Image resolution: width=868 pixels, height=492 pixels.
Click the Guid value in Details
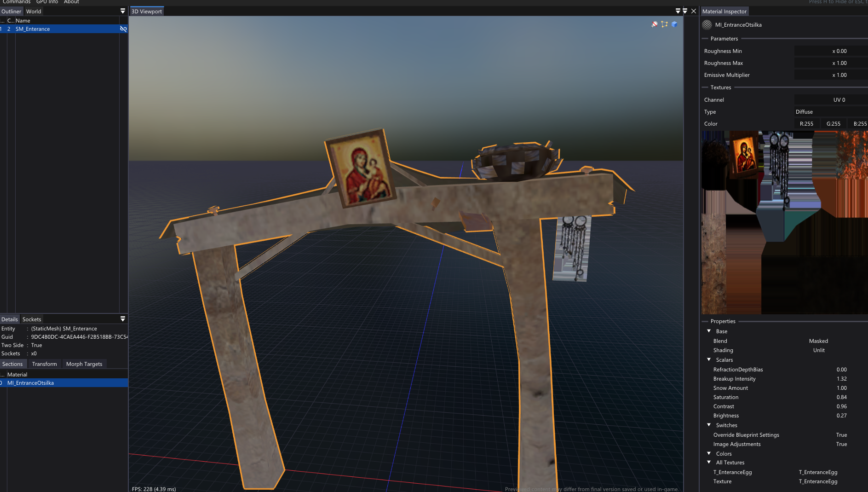(80, 337)
